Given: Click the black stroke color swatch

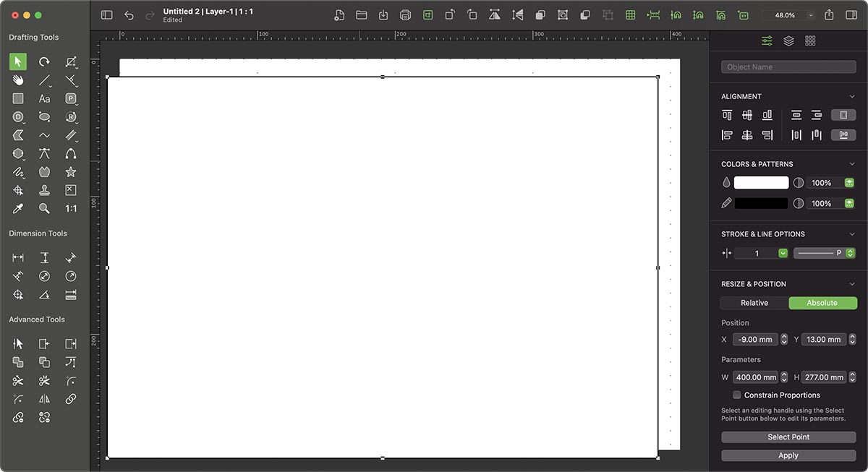Looking at the screenshot, I should (761, 203).
